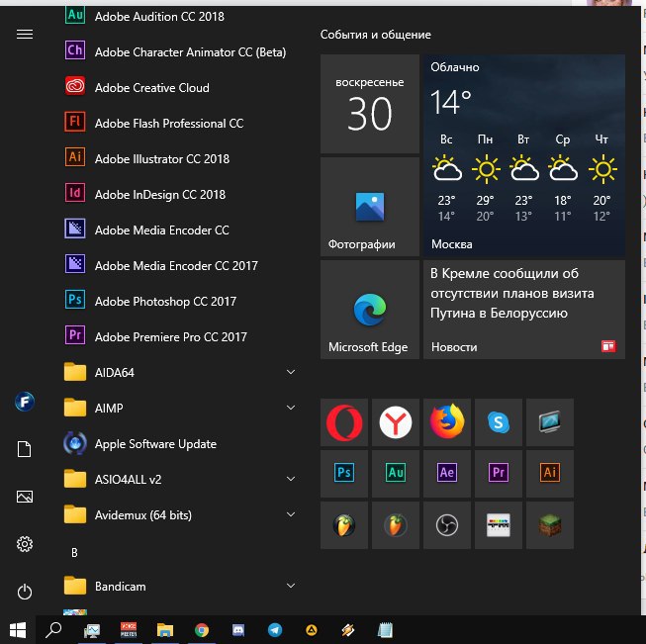The width and height of the screenshot is (646, 644).
Task: Open Voicemeeter in the taskbar
Action: point(129,630)
